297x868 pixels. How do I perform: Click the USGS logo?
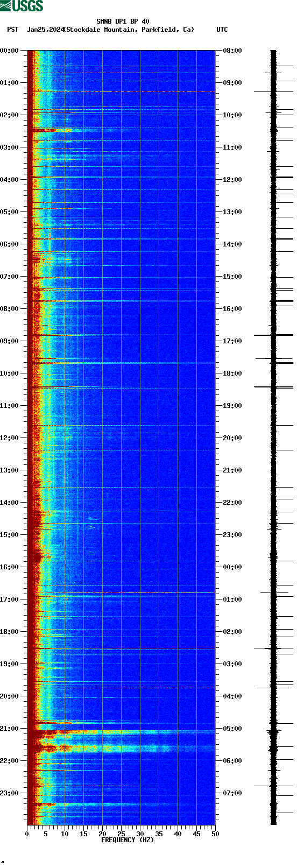click(22, 6)
